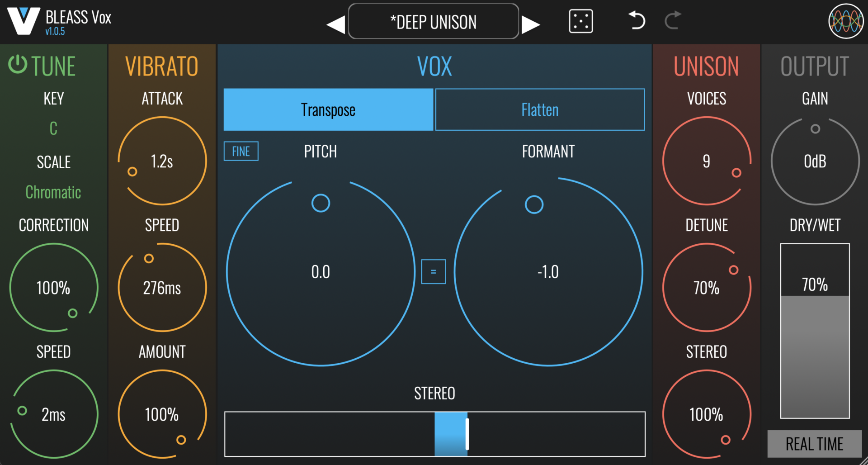Click the Vibrato Attack knob

click(x=162, y=161)
